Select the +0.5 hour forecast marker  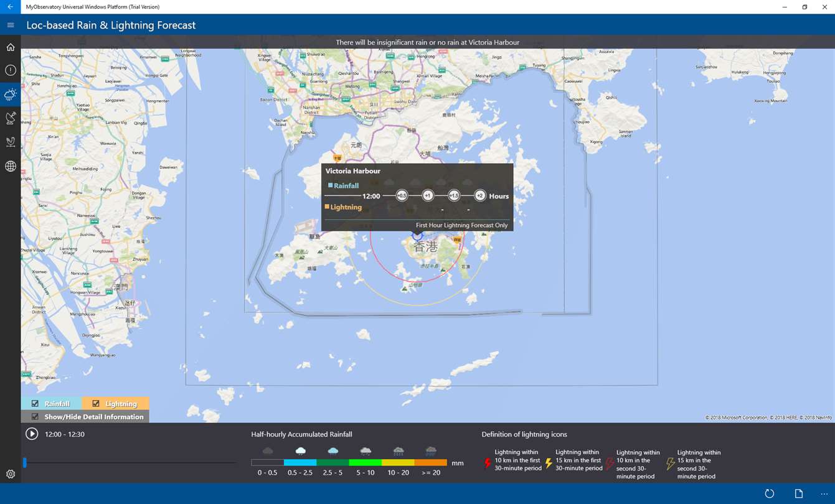[402, 195]
